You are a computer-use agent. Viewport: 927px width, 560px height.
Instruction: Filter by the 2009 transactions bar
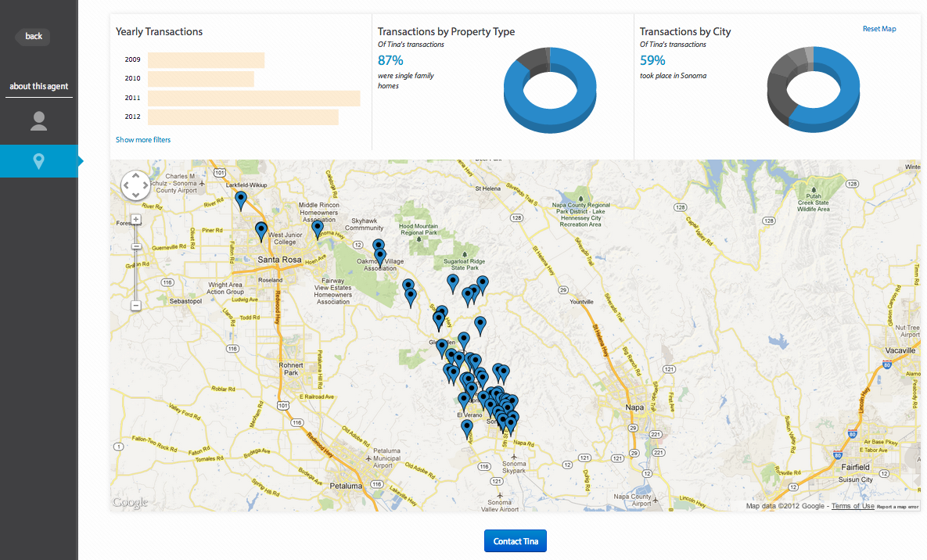206,60
